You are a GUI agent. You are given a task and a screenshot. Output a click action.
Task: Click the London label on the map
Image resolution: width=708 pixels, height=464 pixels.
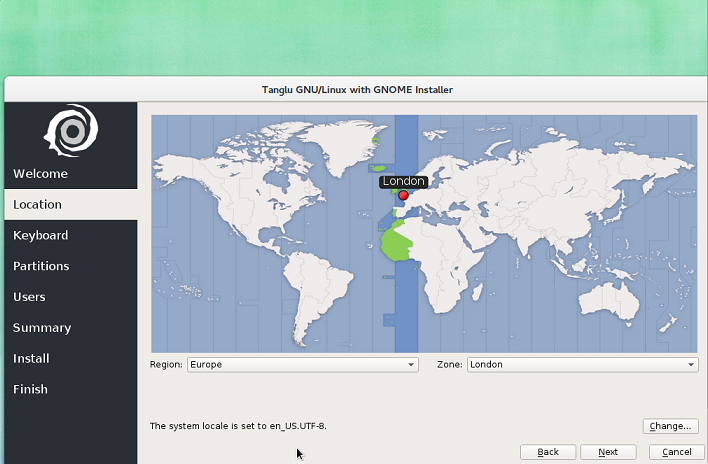click(x=403, y=181)
